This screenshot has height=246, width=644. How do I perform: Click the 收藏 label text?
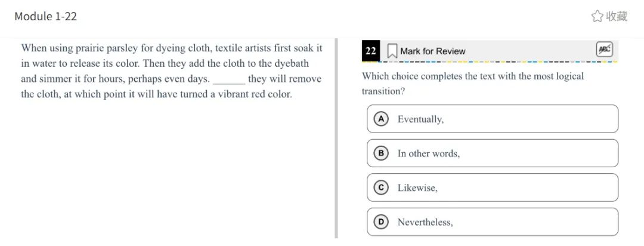click(x=617, y=16)
